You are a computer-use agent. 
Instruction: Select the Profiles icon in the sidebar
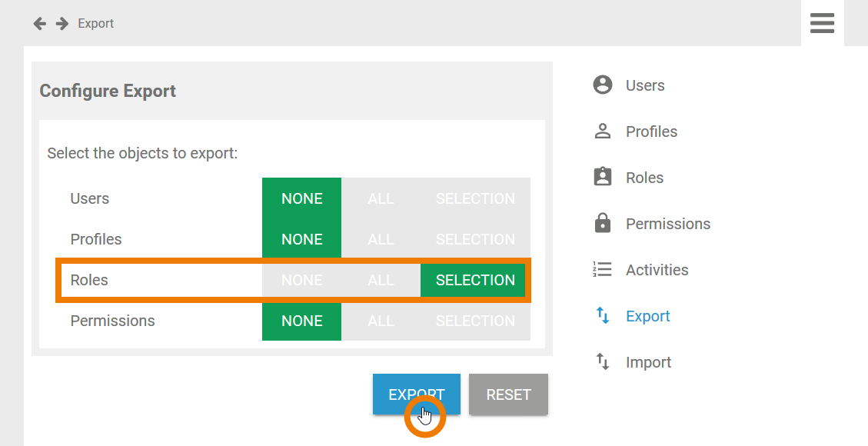pos(603,131)
